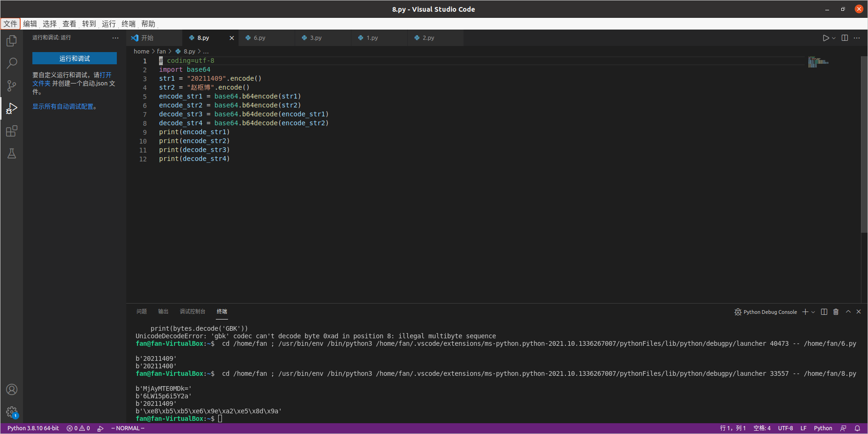Click the 打开文件夹 link
This screenshot has height=434, width=868.
(x=72, y=79)
